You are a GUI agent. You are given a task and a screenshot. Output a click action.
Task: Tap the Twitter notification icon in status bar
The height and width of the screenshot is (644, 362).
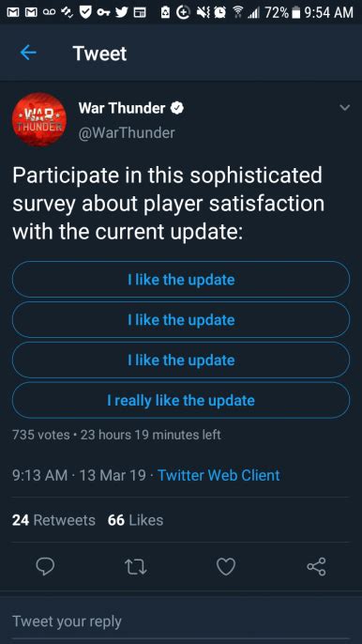click(x=121, y=12)
